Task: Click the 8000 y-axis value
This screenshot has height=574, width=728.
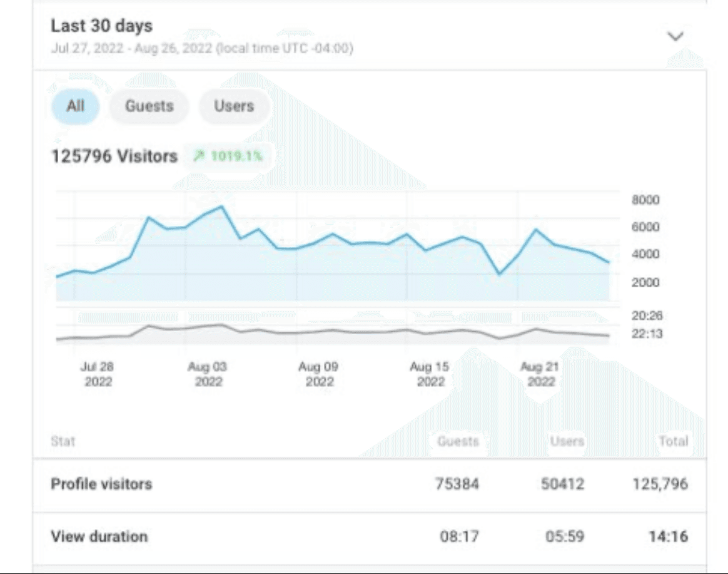Action: (645, 200)
